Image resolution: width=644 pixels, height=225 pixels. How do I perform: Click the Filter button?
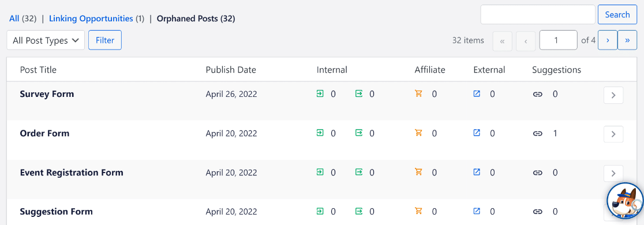click(104, 40)
